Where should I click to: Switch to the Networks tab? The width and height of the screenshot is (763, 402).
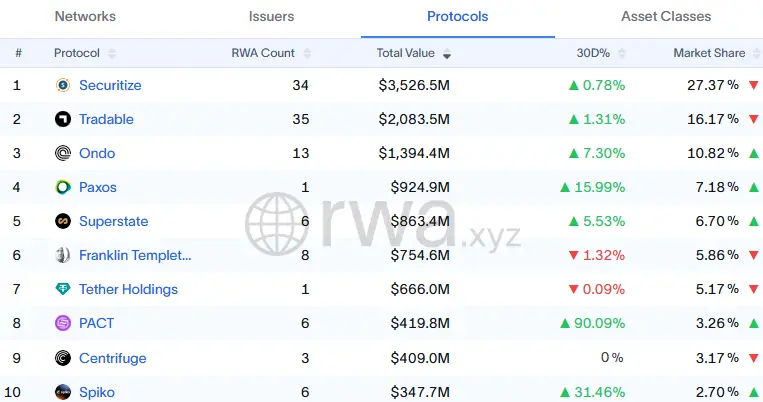click(x=85, y=17)
